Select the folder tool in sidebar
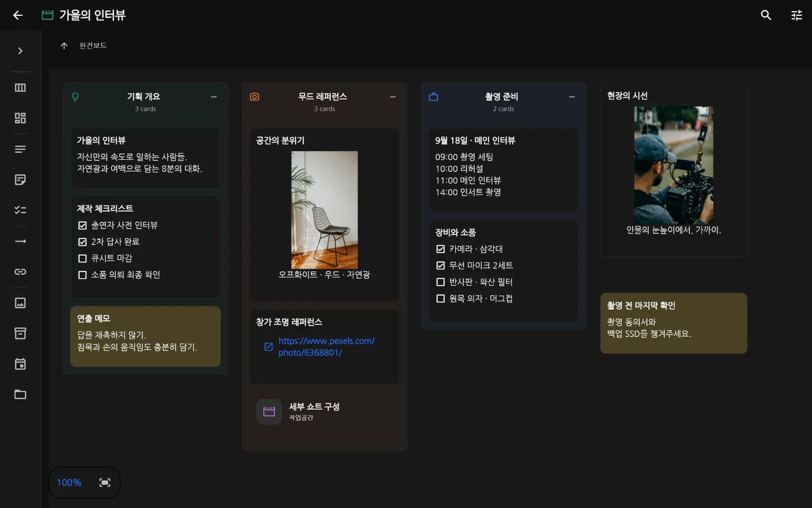Screen dimensions: 812x508 click(20, 394)
